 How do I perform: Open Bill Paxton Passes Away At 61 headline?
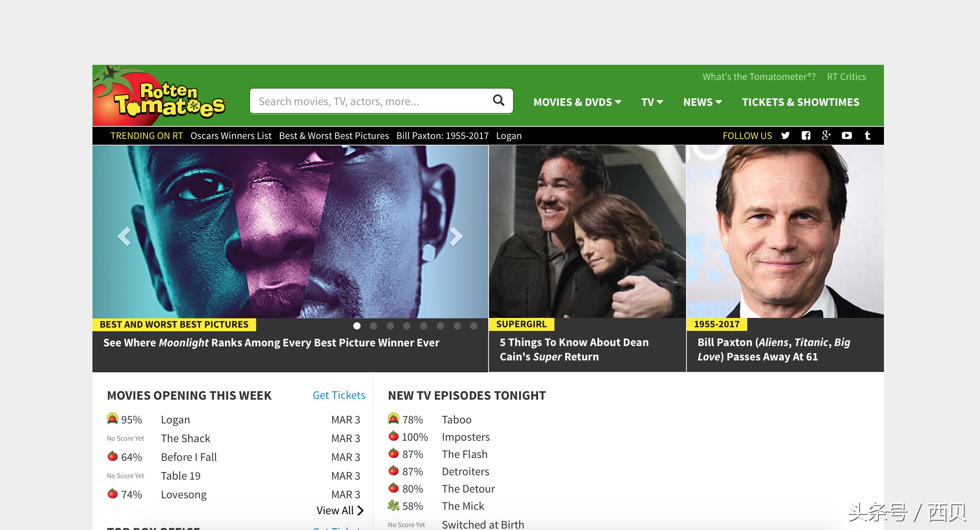pos(774,350)
